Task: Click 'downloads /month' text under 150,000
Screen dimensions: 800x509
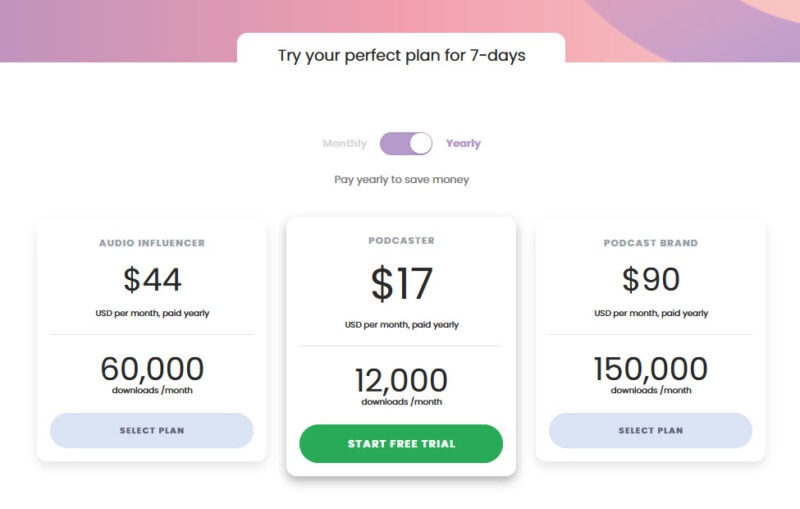Action: point(651,390)
